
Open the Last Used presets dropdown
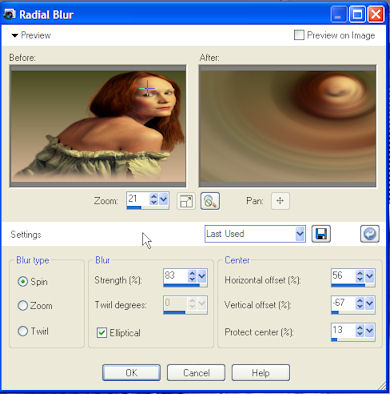[x=300, y=234]
